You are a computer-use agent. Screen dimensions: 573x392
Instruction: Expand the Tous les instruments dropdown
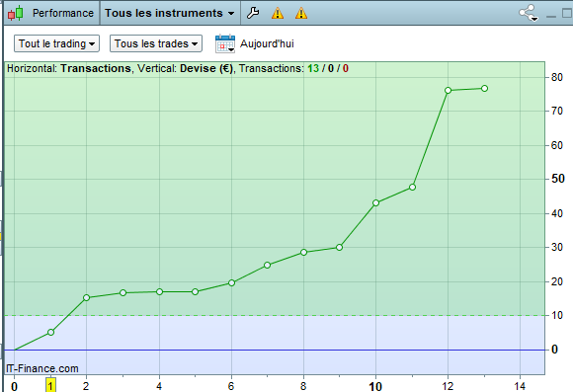(x=170, y=13)
